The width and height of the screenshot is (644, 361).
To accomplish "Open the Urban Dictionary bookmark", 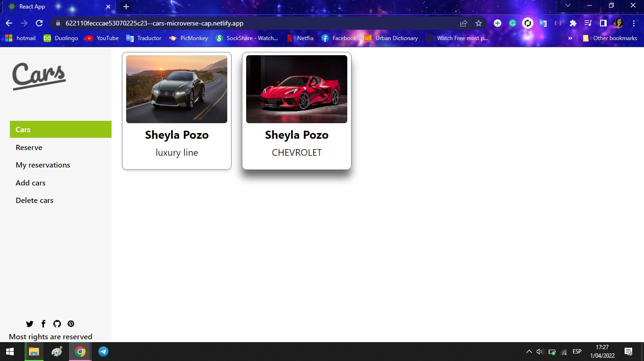I will point(391,38).
